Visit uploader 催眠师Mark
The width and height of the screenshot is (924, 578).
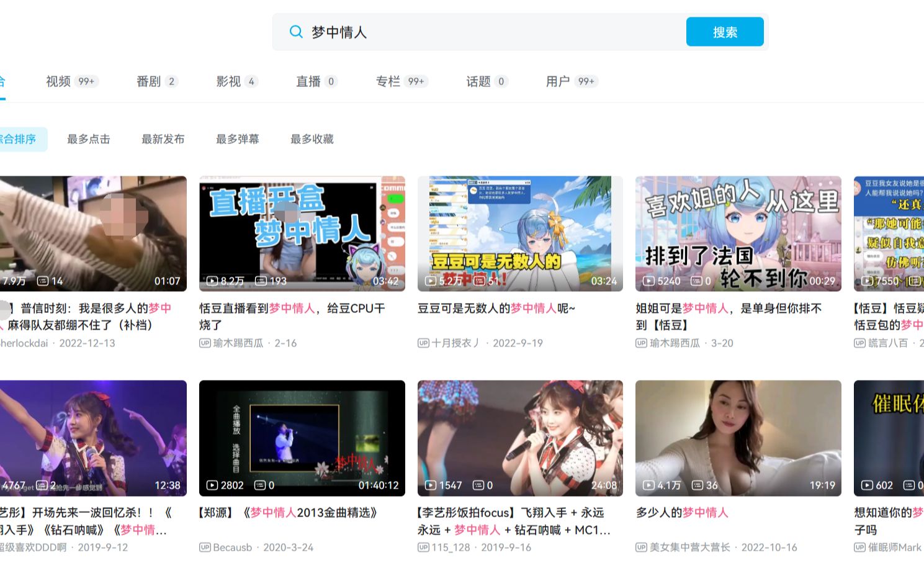point(895,548)
